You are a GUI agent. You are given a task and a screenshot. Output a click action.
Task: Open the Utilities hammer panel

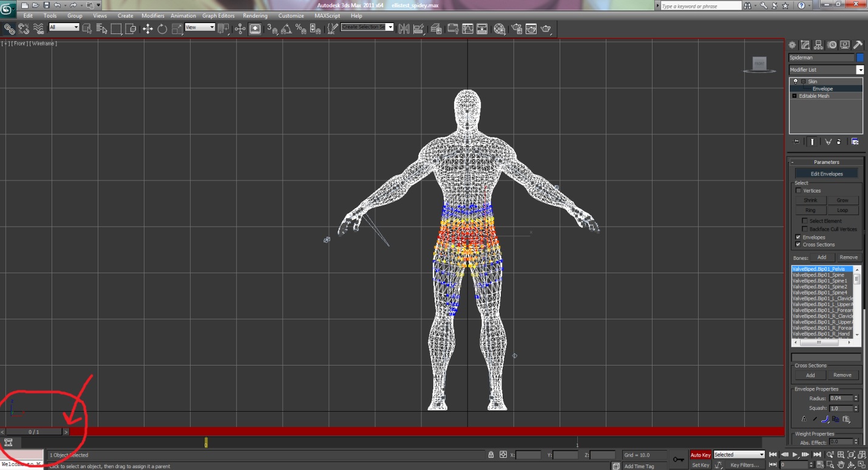[858, 45]
